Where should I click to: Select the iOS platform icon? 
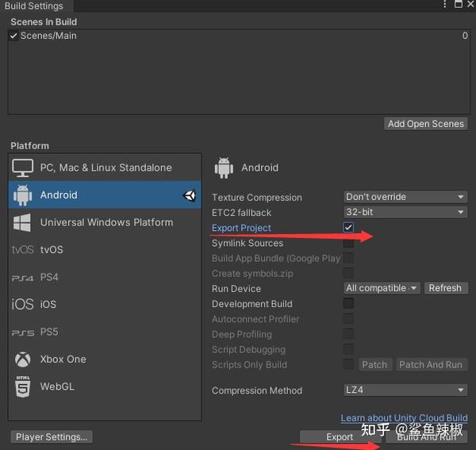(x=22, y=304)
